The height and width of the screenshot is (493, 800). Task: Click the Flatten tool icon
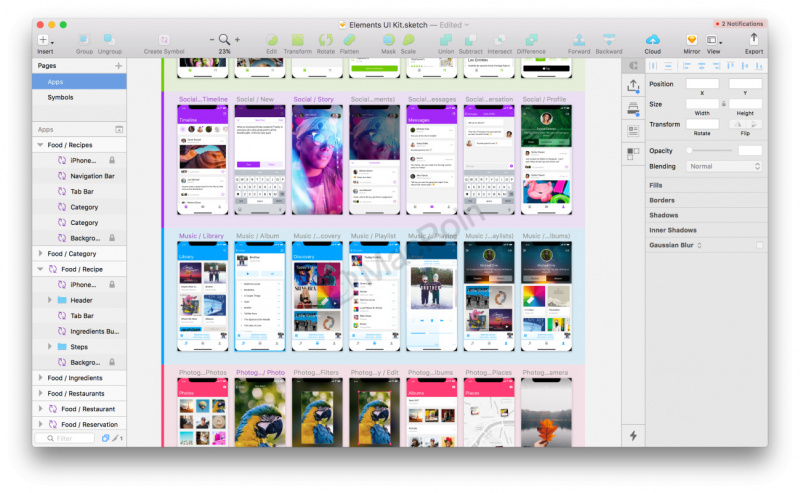[x=350, y=40]
